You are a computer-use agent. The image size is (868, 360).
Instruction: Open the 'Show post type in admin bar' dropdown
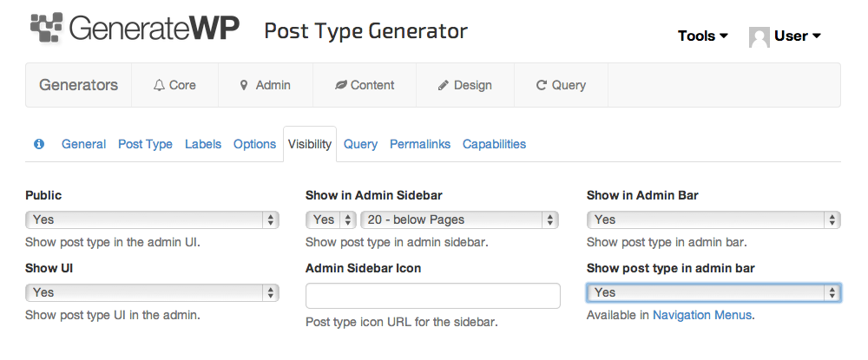[x=713, y=292]
